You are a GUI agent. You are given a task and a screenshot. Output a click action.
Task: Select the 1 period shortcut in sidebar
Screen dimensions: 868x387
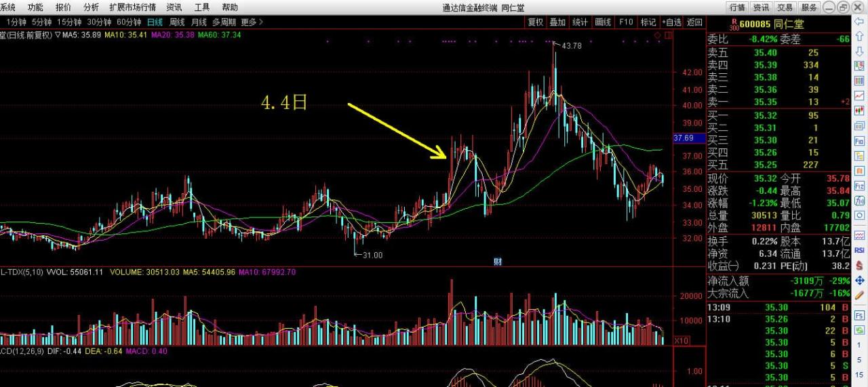coord(859,345)
